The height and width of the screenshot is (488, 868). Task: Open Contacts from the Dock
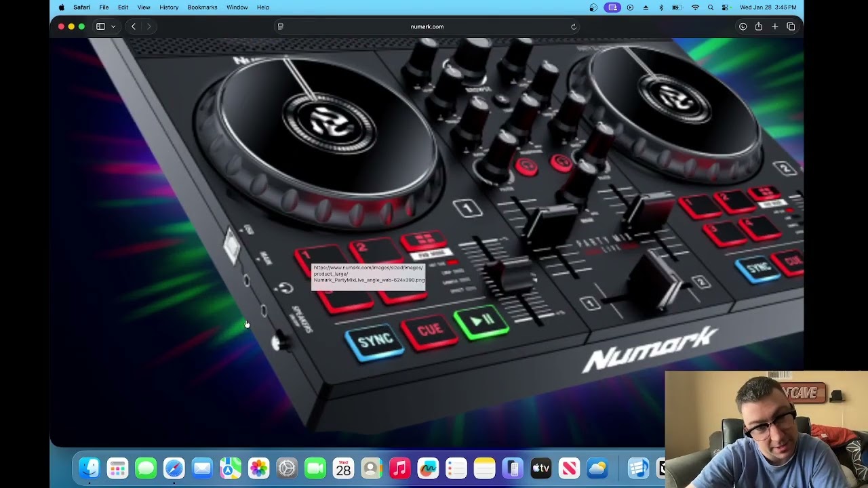point(372,468)
